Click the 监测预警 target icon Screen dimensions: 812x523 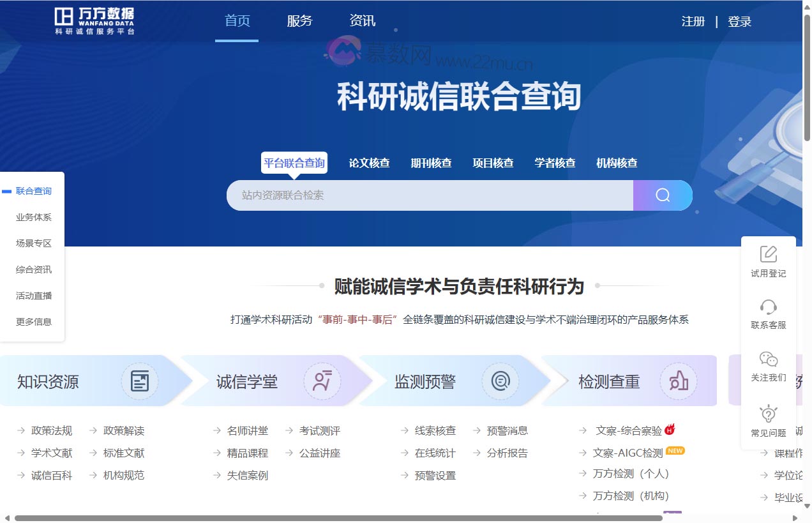coord(500,381)
